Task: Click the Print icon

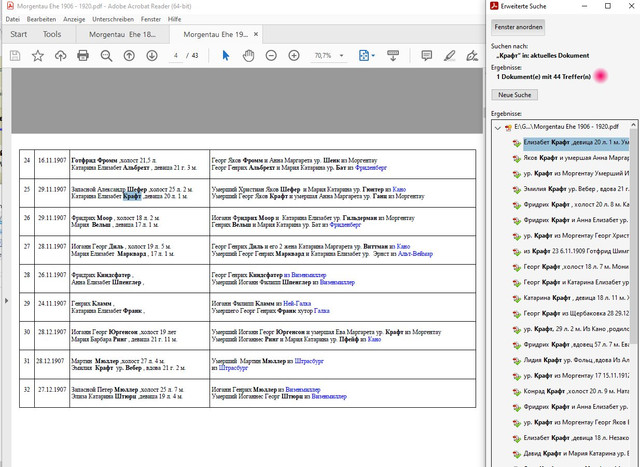Action: click(x=83, y=56)
